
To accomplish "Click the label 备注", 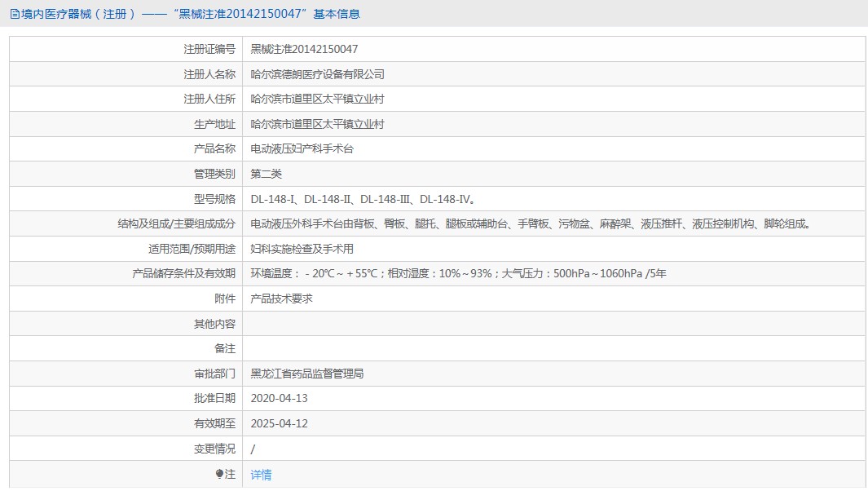I will pyautogui.click(x=225, y=348).
